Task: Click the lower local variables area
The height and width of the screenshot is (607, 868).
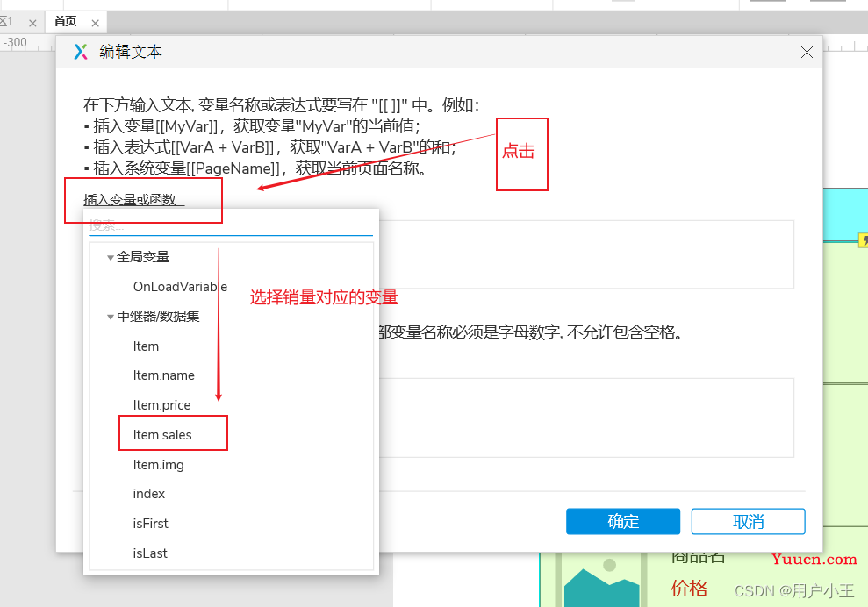Action: [586, 418]
